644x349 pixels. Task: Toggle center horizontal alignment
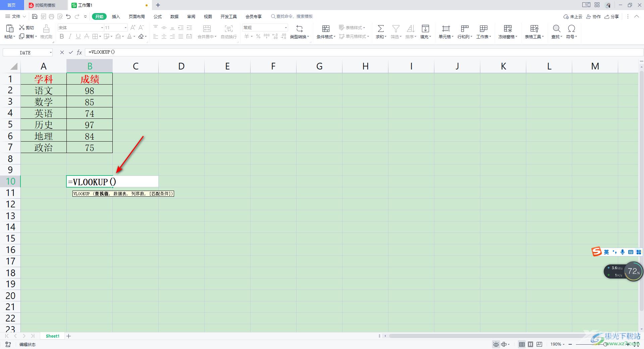pyautogui.click(x=164, y=36)
